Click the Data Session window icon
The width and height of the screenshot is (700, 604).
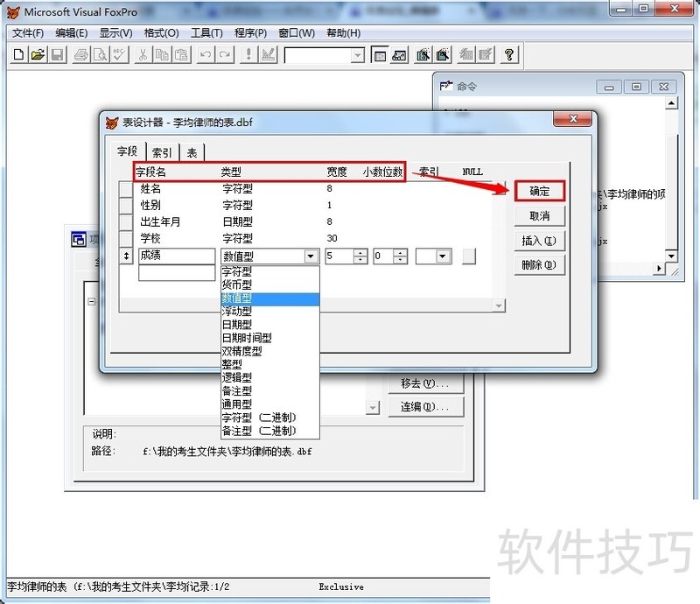(399, 55)
